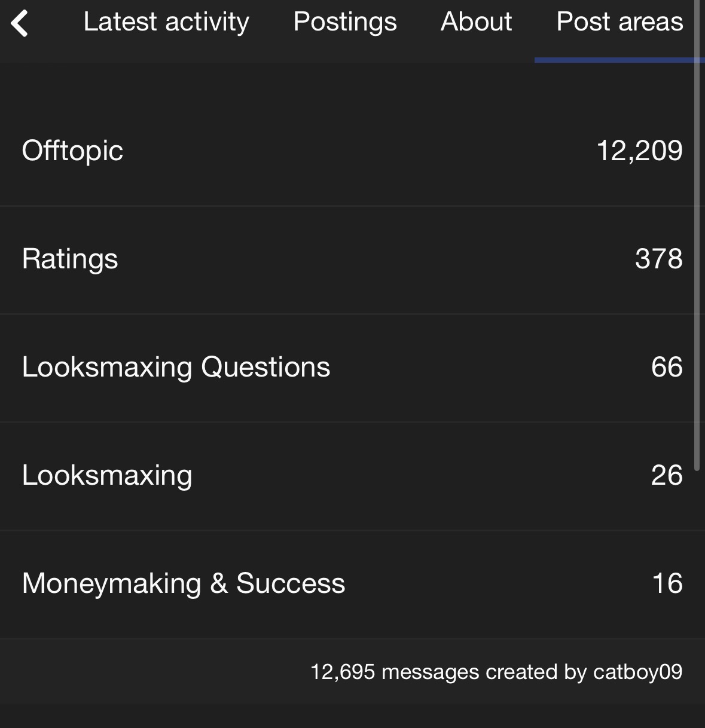The image size is (705, 728).
Task: Select the About tab
Action: 477,22
